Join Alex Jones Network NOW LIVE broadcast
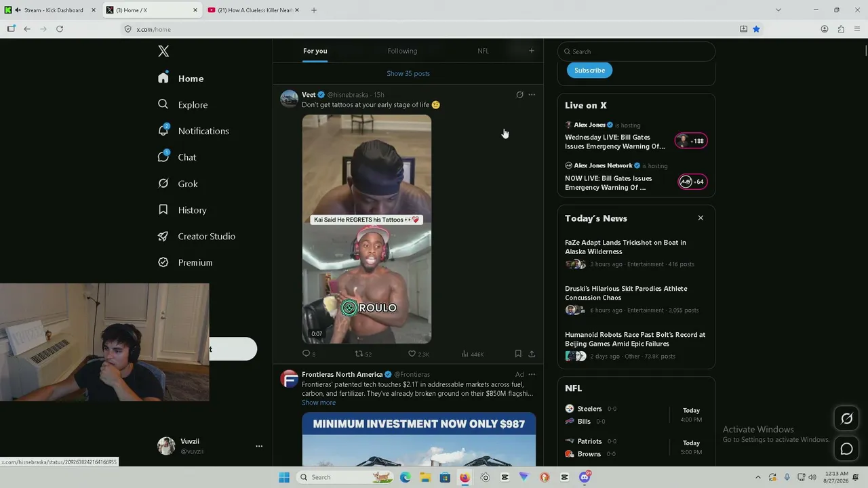Image resolution: width=868 pixels, height=488 pixels. click(x=635, y=177)
